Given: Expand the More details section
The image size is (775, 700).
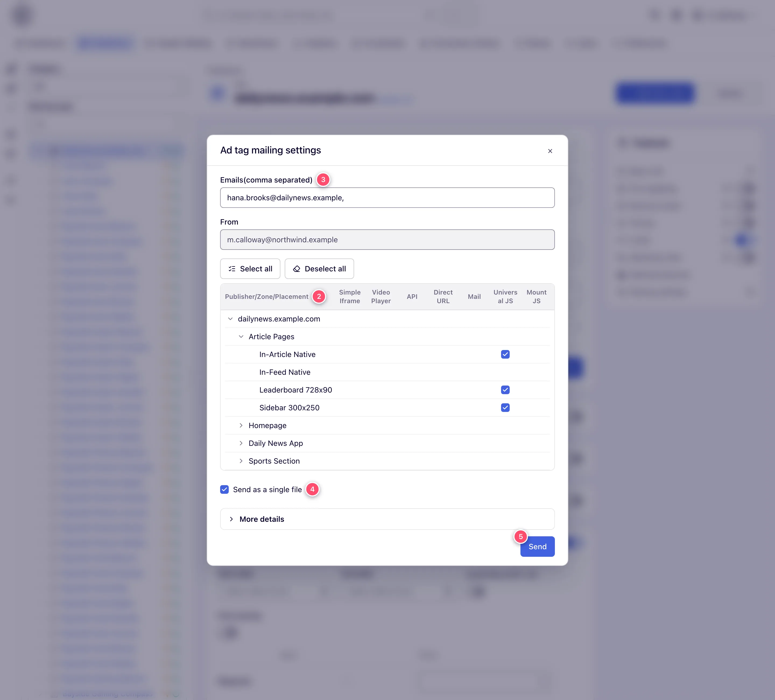Looking at the screenshot, I should (387, 519).
